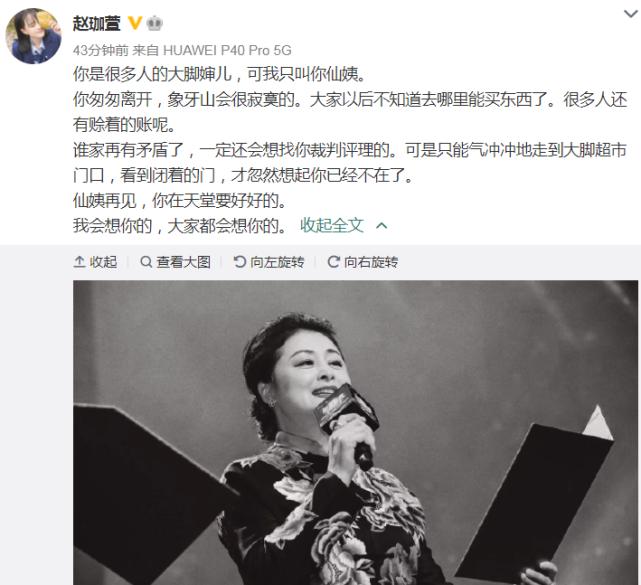The image size is (641, 585).
Task: Click the counterclockwise rotate arrow icon
Action: [x=240, y=262]
